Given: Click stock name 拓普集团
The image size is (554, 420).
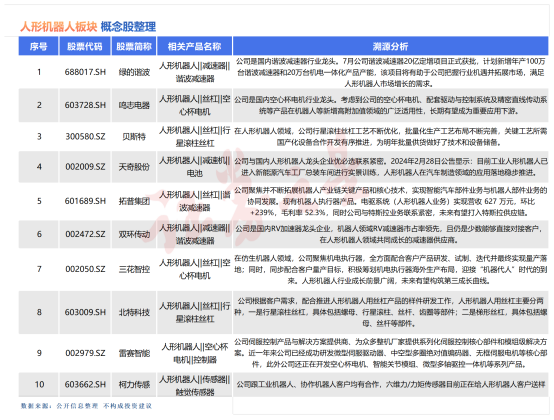Looking at the screenshot, I should click(x=134, y=201).
